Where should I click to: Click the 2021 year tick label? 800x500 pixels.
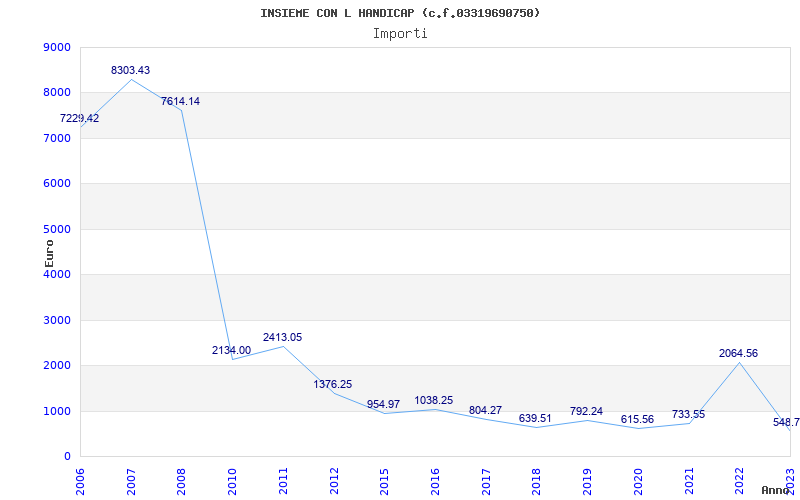point(689,482)
